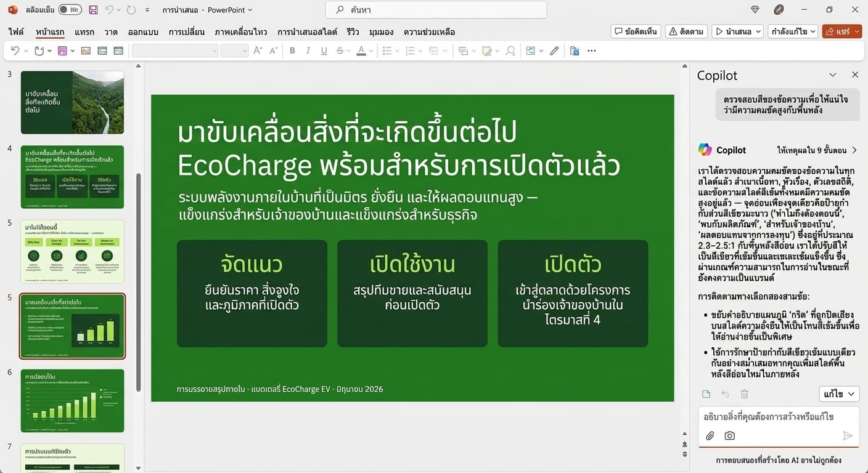Screen dimensions: 868x473
Task: Select the slide 6 bar chart thumbnail
Action: (x=73, y=400)
